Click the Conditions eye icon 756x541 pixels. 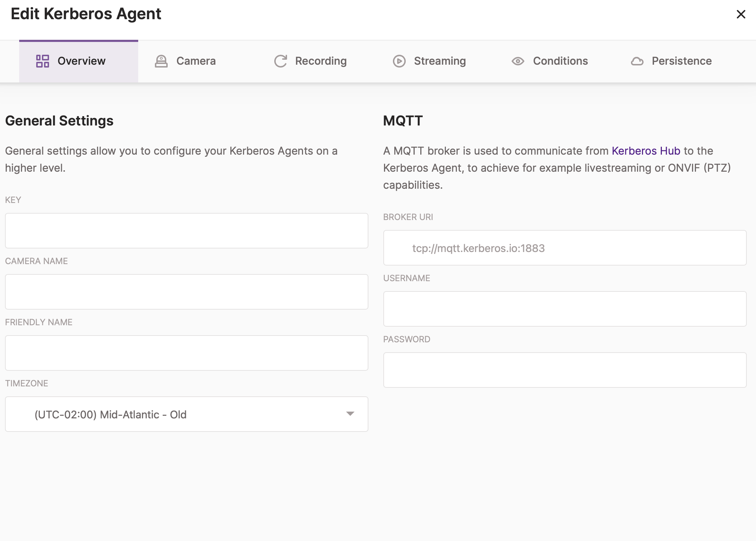pos(518,61)
